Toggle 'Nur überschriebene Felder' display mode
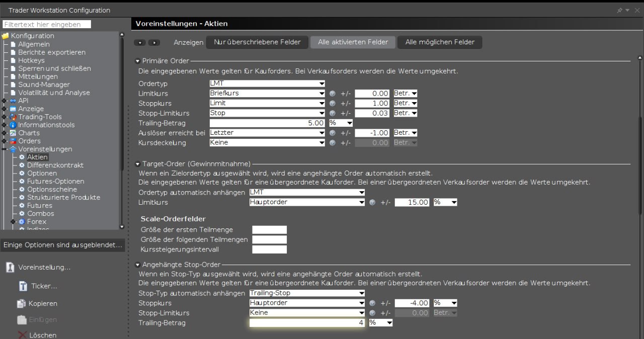644x339 pixels. pos(257,42)
